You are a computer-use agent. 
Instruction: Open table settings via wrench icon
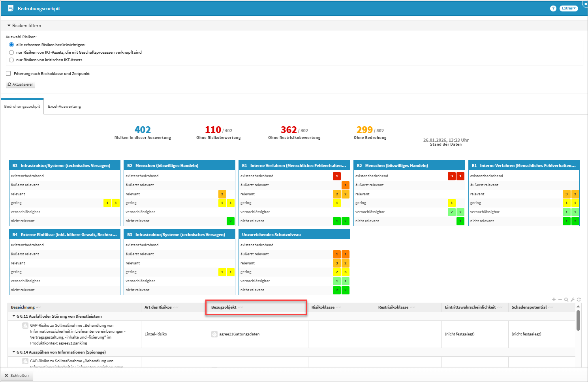coord(573,300)
